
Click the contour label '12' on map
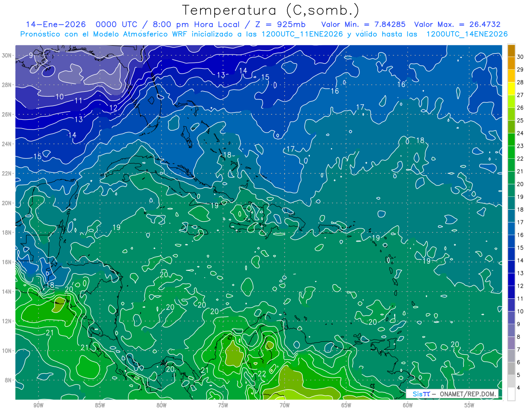pyautogui.click(x=113, y=108)
